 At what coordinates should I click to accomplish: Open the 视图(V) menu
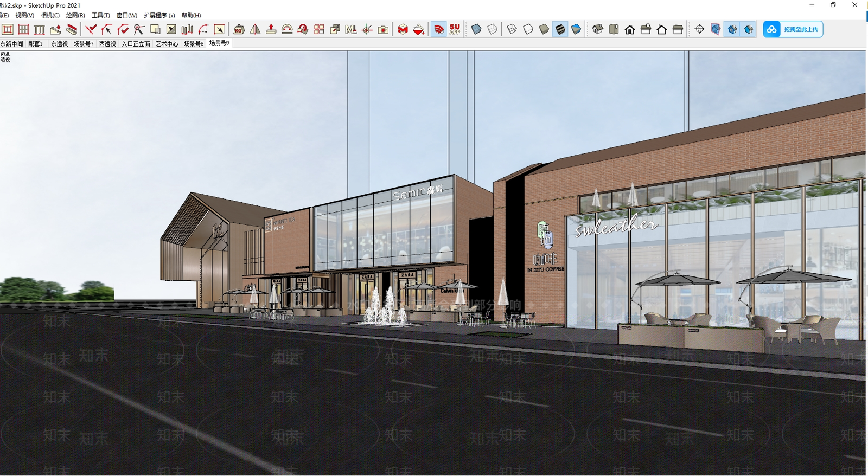point(24,16)
